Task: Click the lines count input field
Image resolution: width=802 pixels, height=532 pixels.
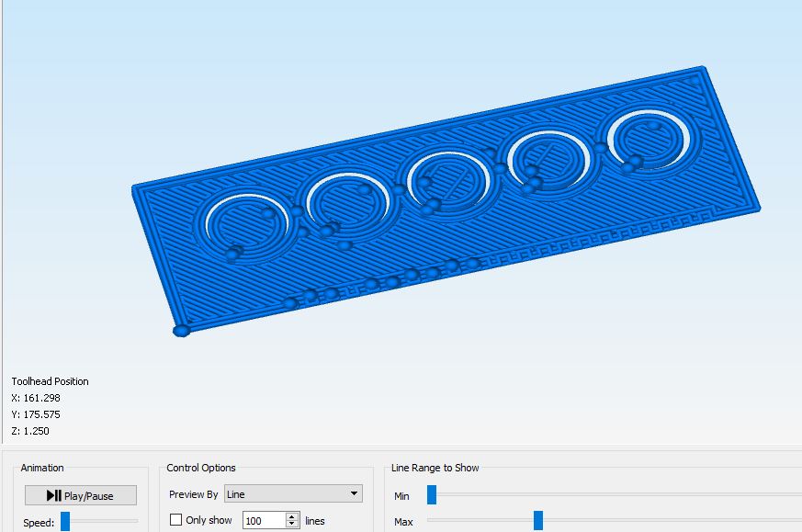Action: point(264,521)
